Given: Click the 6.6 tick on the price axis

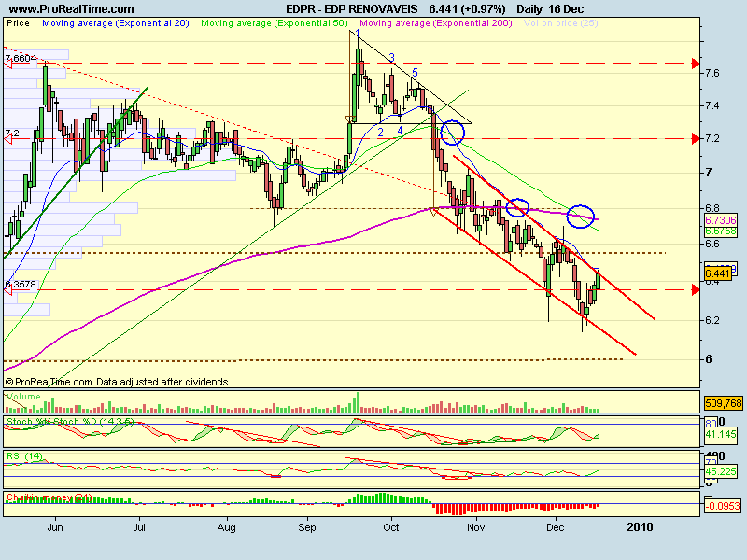Looking at the screenshot, I should [x=712, y=244].
